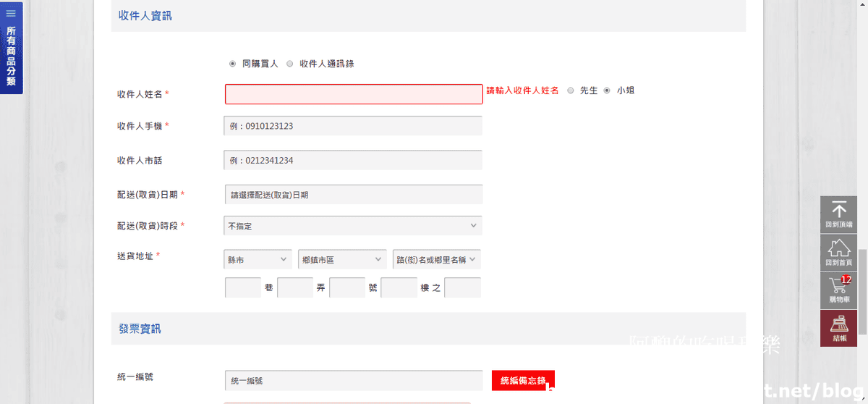The height and width of the screenshot is (404, 868).
Task: Select the 同購買人 radio option
Action: (232, 64)
